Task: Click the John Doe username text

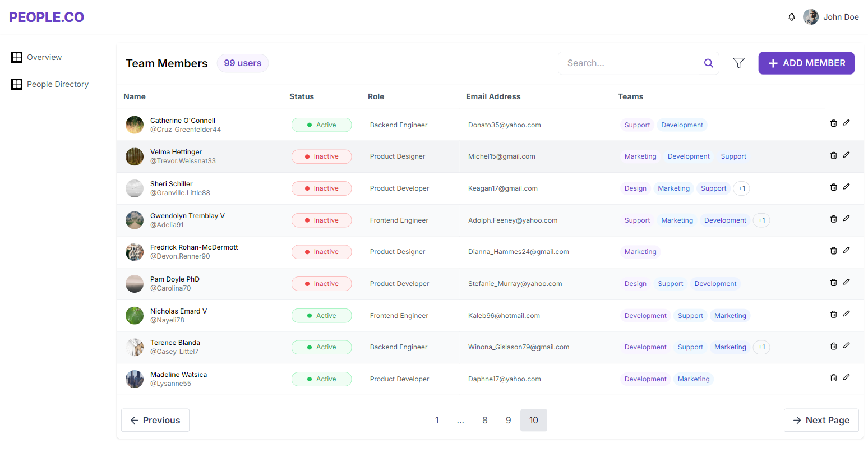Action: pyautogui.click(x=841, y=17)
